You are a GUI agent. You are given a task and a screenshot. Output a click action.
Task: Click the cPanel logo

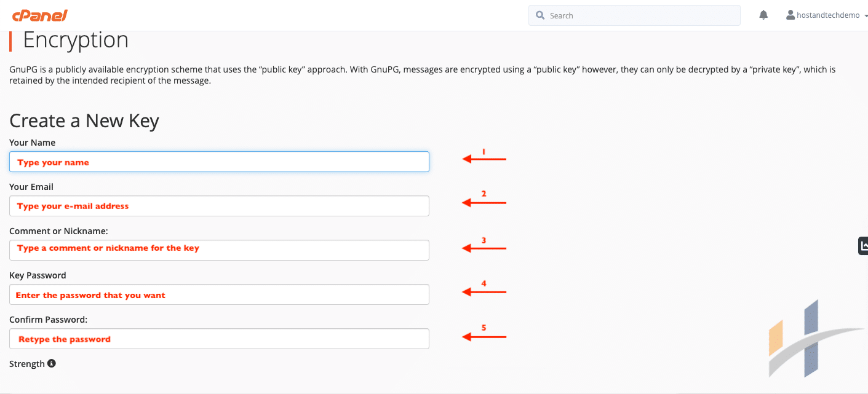pyautogui.click(x=41, y=15)
